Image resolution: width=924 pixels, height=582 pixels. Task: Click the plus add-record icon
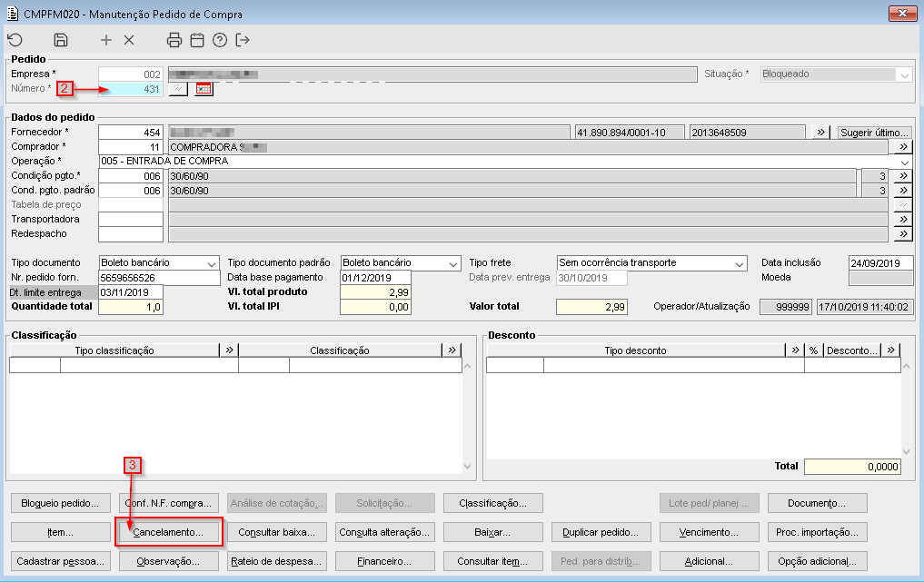click(x=106, y=40)
